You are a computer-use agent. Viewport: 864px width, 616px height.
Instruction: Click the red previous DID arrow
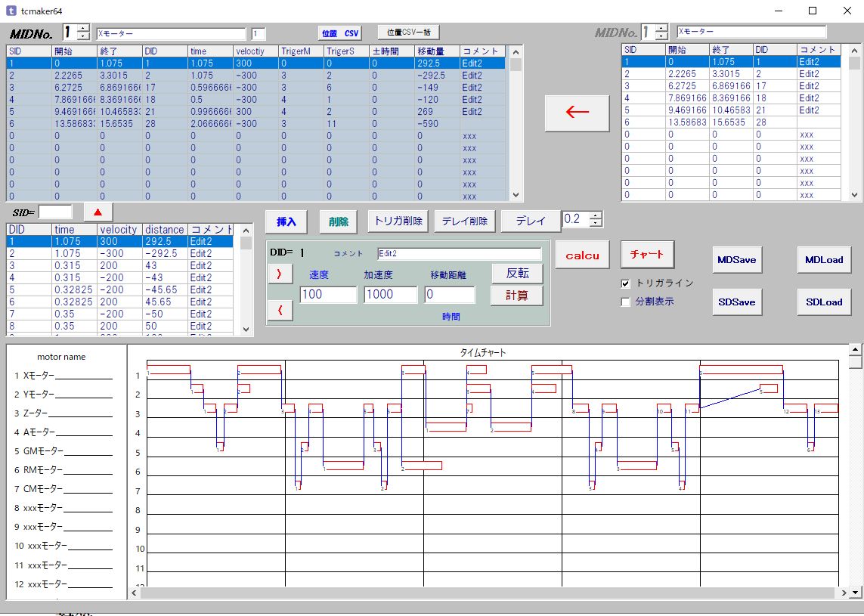click(x=279, y=310)
